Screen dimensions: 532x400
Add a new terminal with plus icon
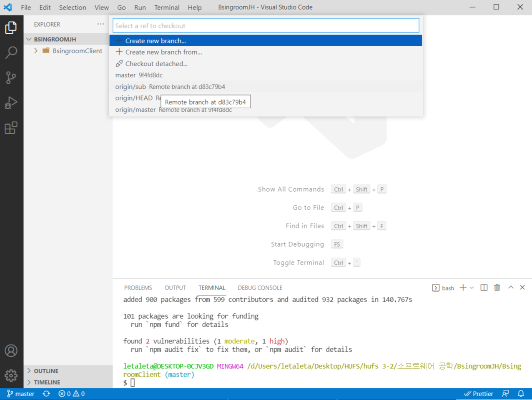tap(463, 287)
